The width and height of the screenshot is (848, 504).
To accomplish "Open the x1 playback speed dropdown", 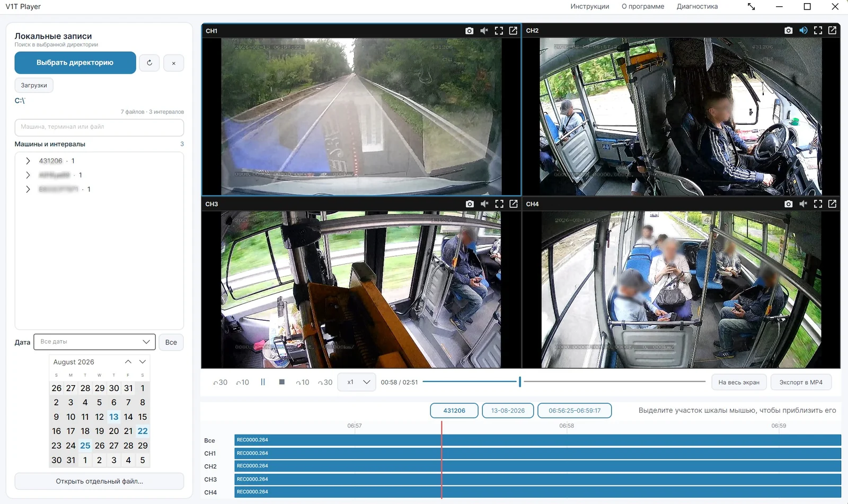I will coord(357,382).
